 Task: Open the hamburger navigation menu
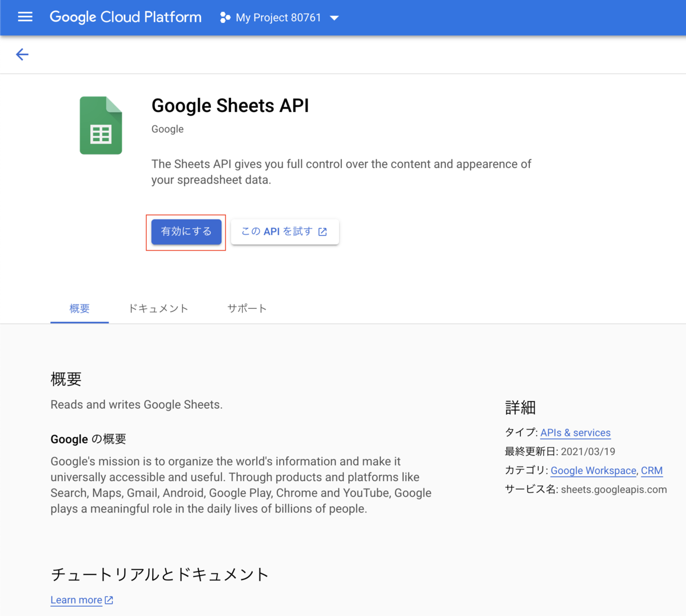point(25,17)
